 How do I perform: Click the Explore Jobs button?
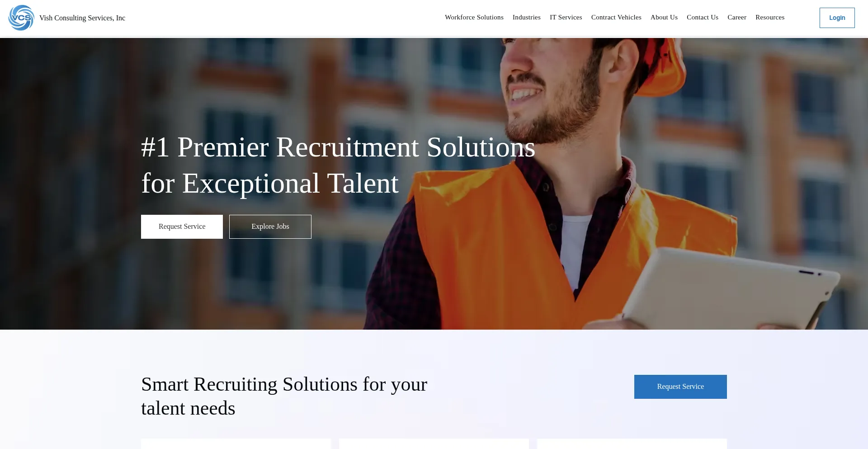270,227
